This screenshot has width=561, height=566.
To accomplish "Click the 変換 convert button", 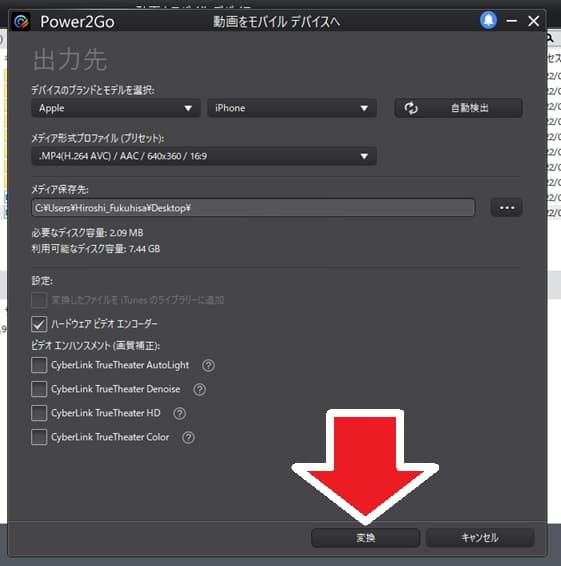I will pyautogui.click(x=365, y=538).
